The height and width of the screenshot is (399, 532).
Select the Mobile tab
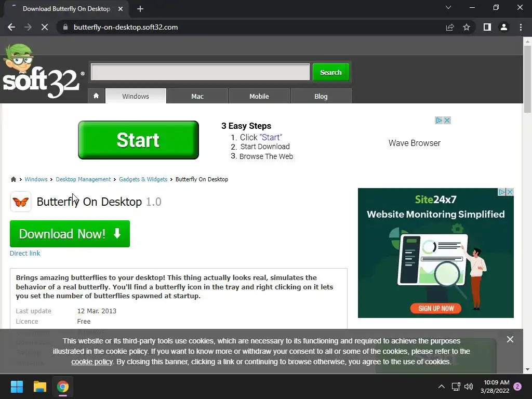[x=259, y=96]
